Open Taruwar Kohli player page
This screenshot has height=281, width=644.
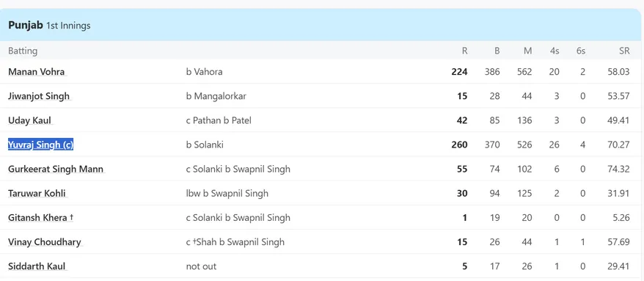pyautogui.click(x=37, y=193)
